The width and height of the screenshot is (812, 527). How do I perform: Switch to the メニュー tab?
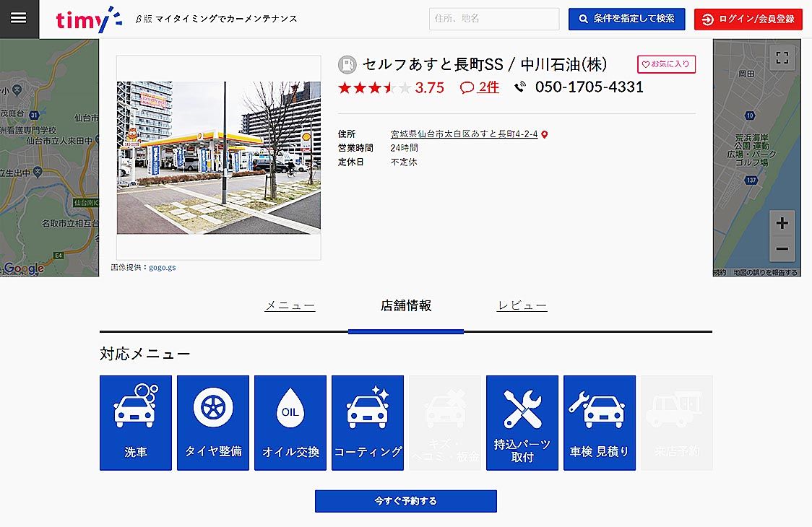tap(290, 305)
